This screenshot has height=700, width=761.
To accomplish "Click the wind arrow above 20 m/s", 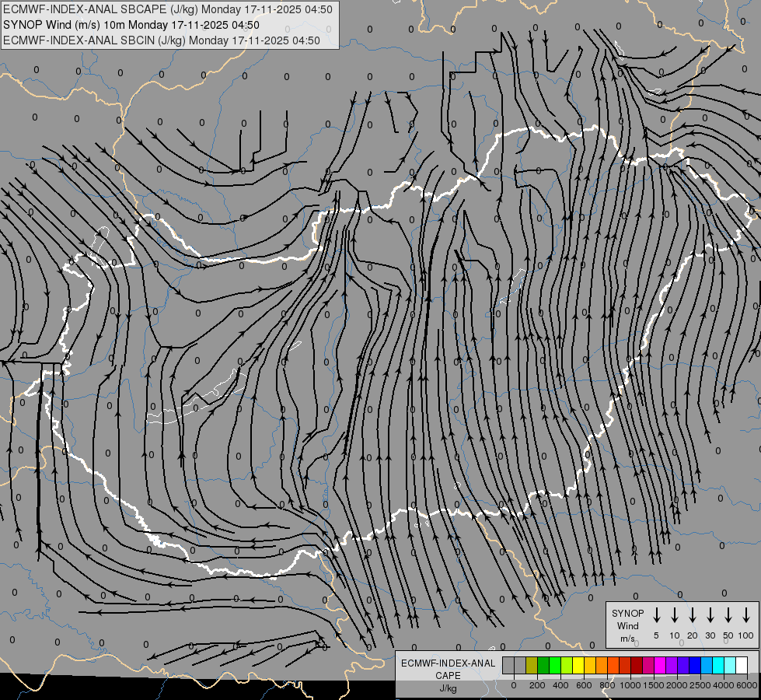I will [x=692, y=614].
